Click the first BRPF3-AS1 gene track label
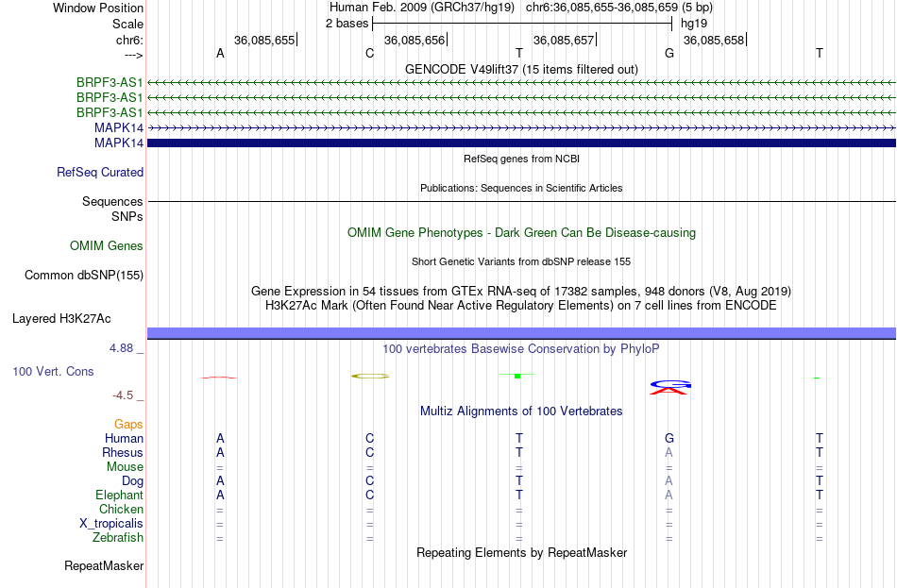Screen dimensions: 897x588 click(110, 82)
